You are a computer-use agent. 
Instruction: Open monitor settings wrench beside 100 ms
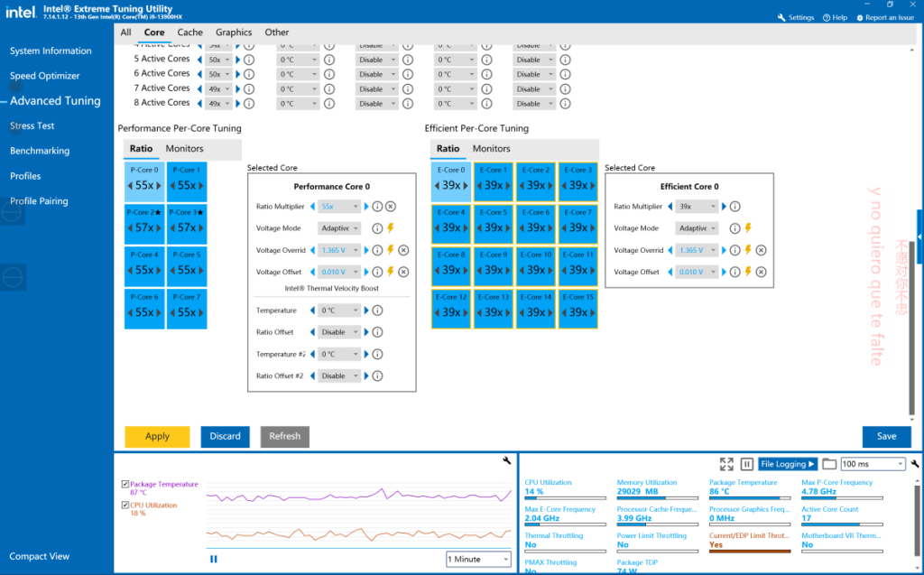tap(915, 464)
